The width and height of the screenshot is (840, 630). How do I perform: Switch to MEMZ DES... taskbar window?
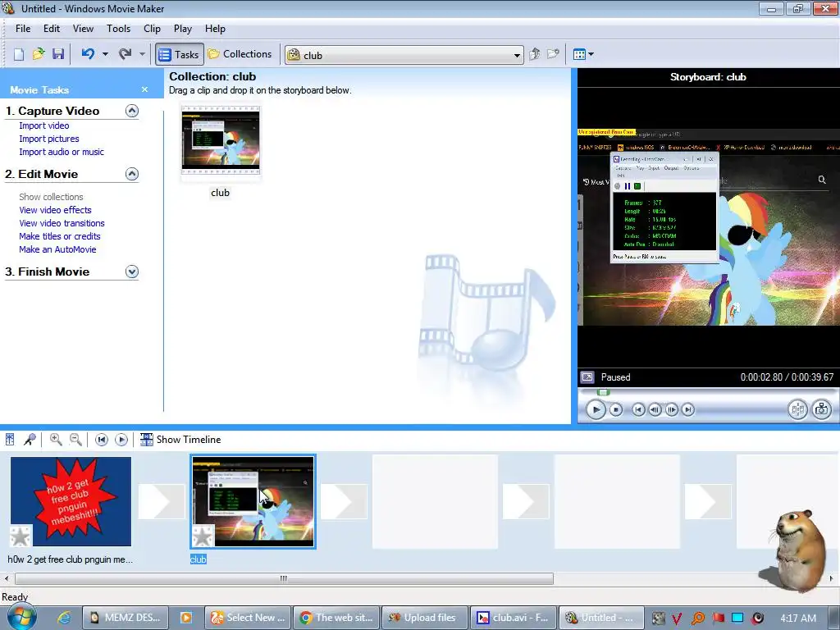pyautogui.click(x=126, y=618)
